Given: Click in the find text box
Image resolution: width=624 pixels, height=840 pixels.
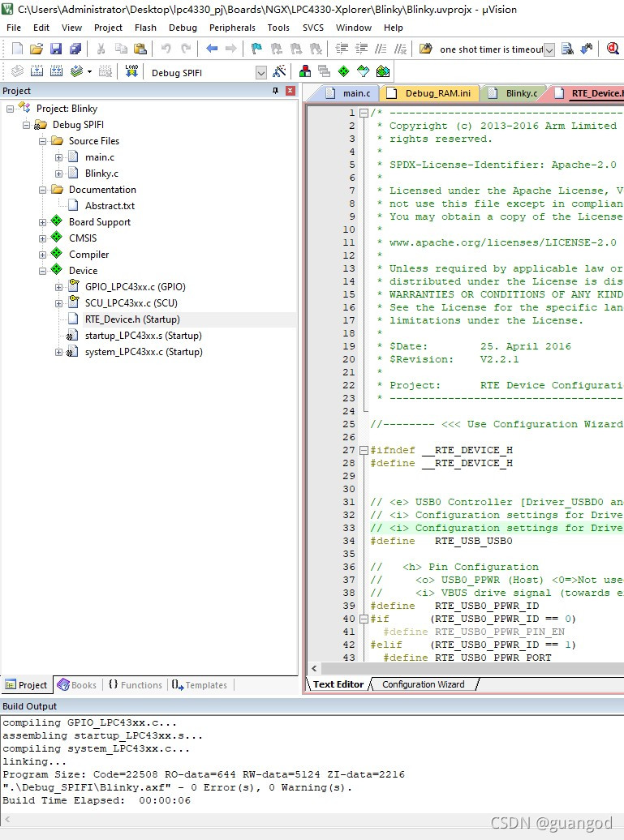Looking at the screenshot, I should (x=491, y=49).
